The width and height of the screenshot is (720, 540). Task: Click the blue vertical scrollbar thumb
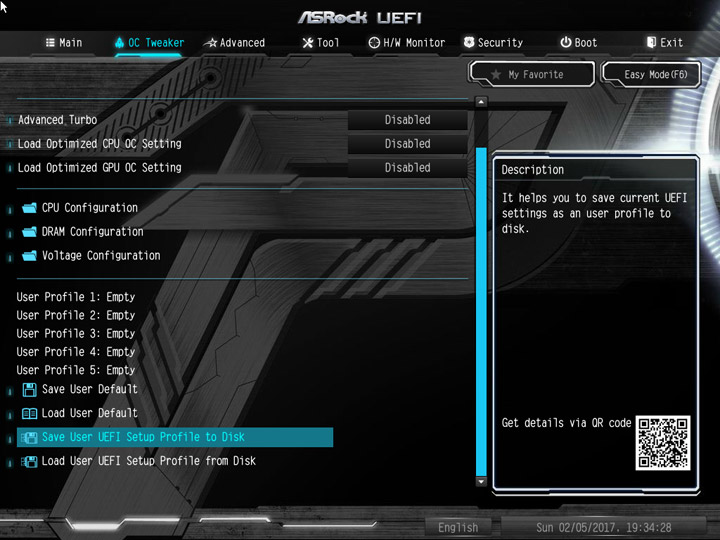coord(481,311)
